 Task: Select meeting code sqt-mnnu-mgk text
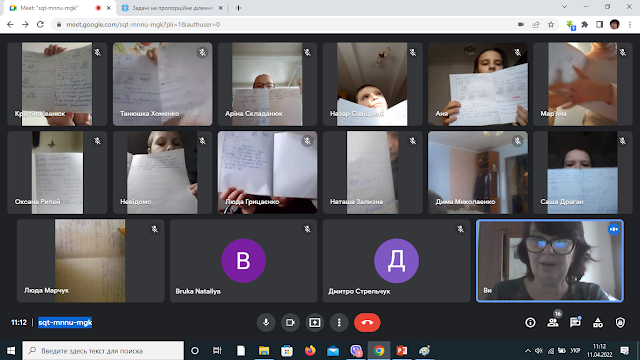(x=65, y=322)
